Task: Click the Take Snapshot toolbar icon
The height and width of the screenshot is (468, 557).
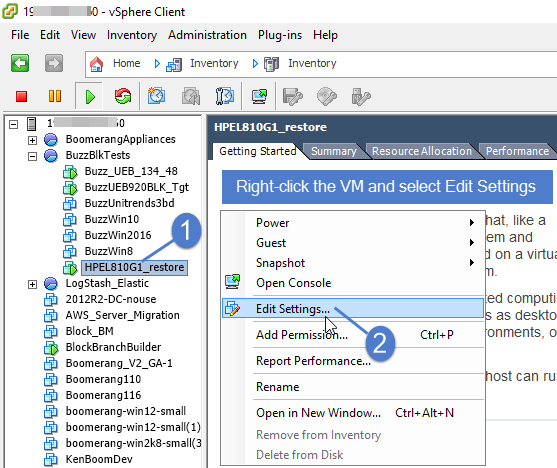Action: [156, 96]
